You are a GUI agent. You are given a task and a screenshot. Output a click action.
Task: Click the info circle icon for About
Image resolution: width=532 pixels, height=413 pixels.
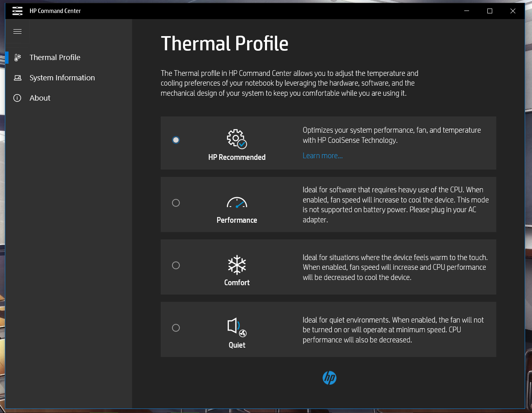(x=17, y=98)
